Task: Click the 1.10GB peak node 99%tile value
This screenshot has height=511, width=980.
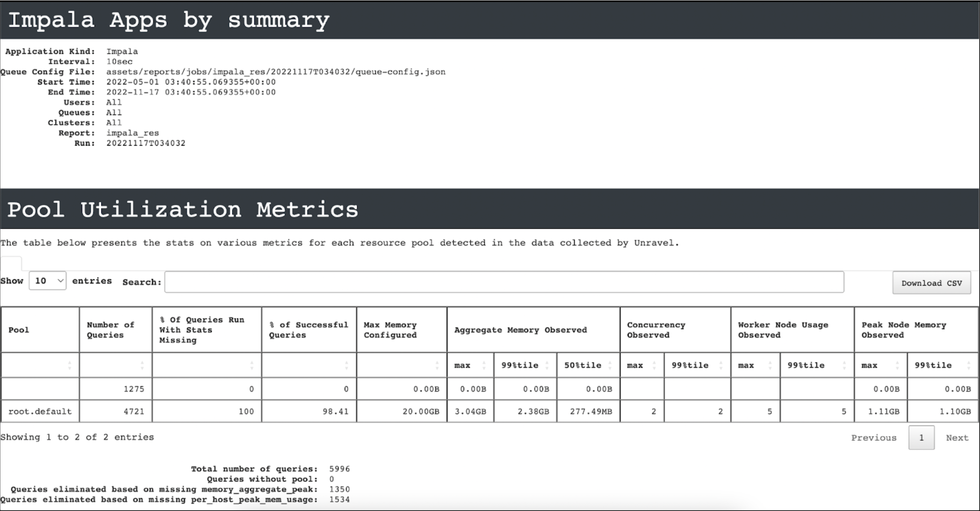Action: [955, 411]
